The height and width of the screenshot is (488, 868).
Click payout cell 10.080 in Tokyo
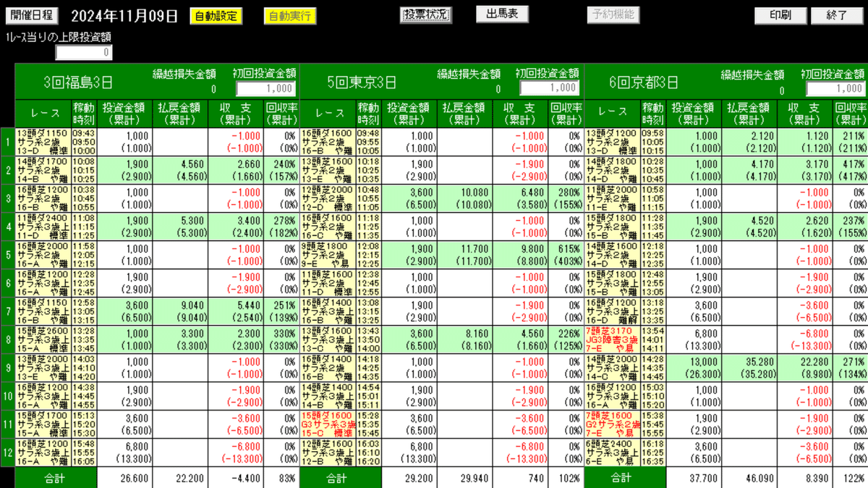(465, 198)
